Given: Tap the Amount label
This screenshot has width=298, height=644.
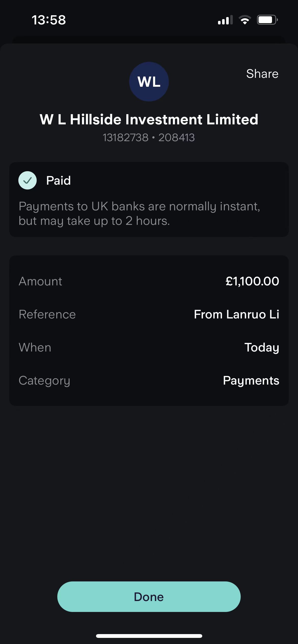Looking at the screenshot, I should pos(40,281).
